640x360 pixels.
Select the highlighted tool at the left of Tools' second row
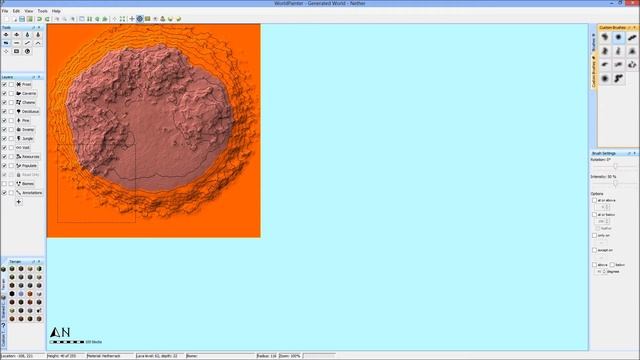point(6,43)
